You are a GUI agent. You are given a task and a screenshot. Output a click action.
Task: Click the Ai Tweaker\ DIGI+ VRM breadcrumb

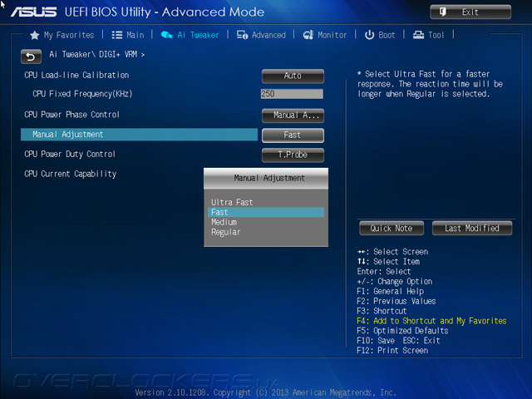[x=96, y=54]
